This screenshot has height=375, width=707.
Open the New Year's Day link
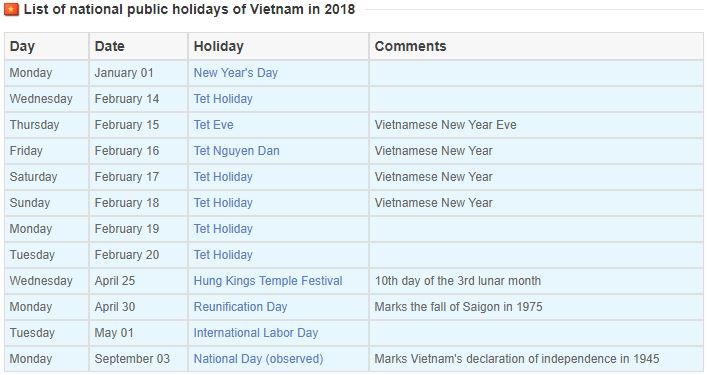235,73
